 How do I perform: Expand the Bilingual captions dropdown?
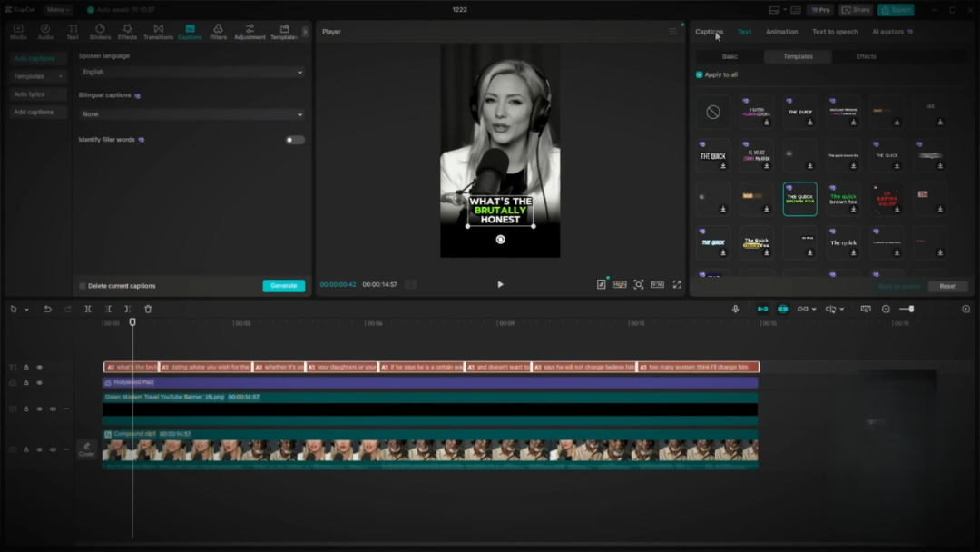click(x=191, y=114)
